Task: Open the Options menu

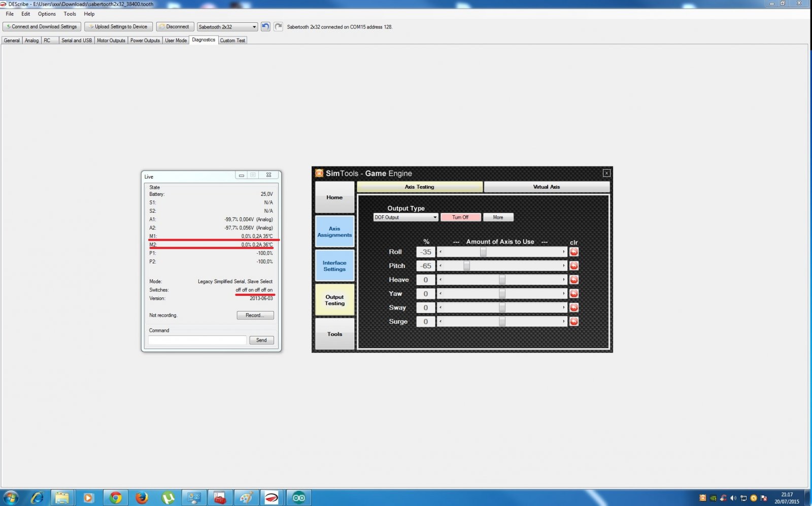Action: 47,14
